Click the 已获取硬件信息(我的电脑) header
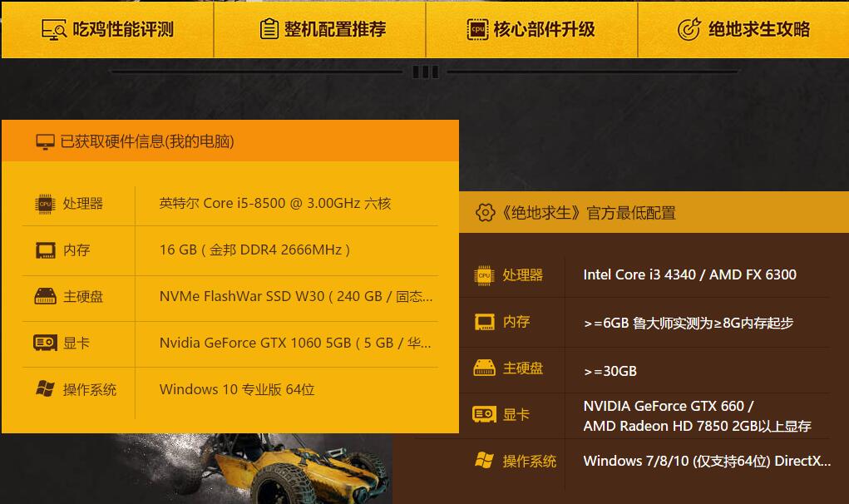The image size is (849, 504). 230,141
